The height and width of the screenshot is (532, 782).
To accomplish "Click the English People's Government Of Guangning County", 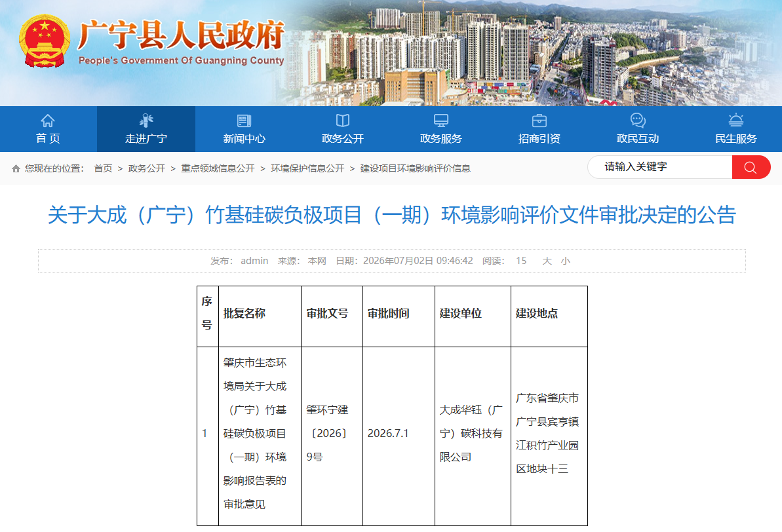I will tap(181, 60).
